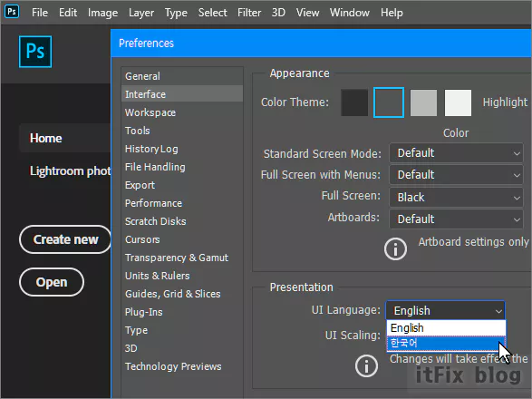Select the medium-dark color theme swatch
This screenshot has width=532, height=399.
(389, 102)
